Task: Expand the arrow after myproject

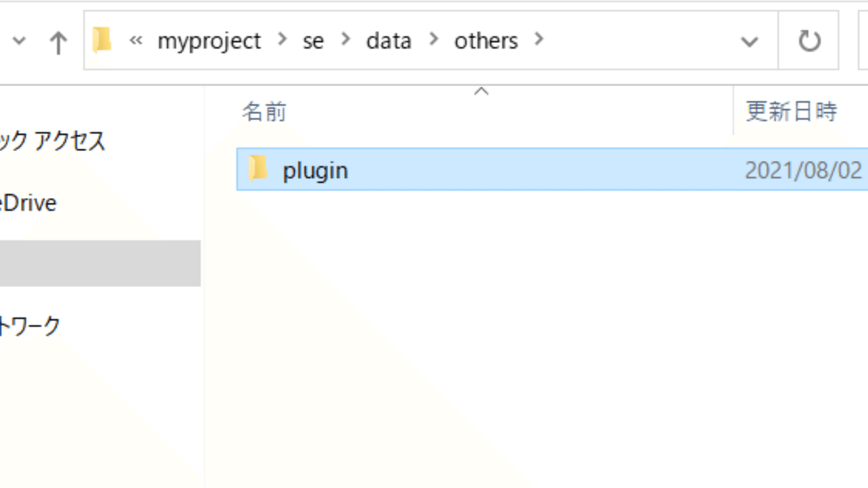Action: pyautogui.click(x=281, y=41)
